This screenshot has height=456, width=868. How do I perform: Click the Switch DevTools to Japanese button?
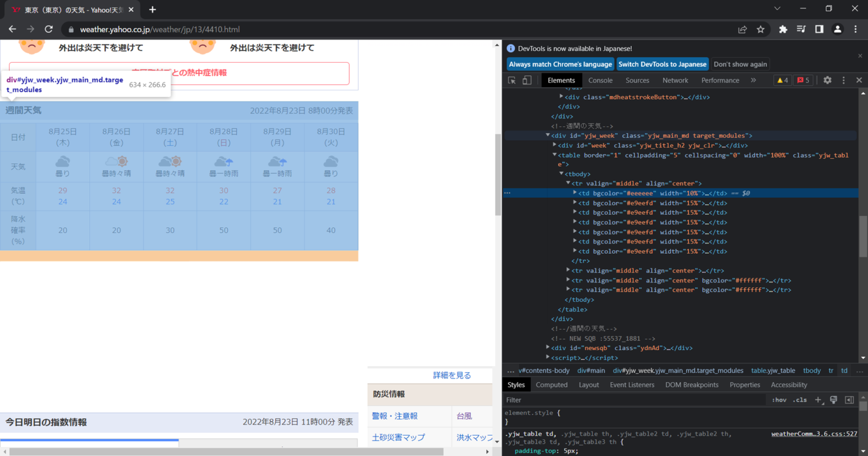[x=662, y=64]
